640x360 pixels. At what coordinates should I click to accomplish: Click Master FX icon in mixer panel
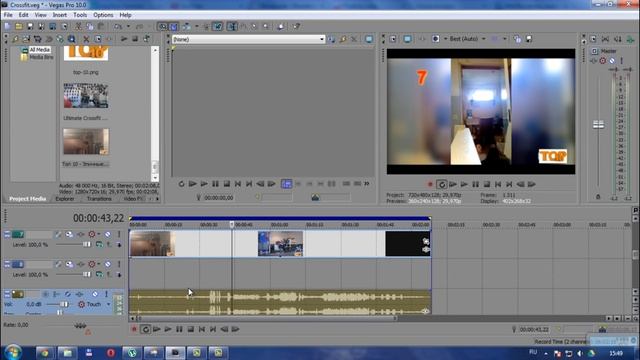[594, 61]
